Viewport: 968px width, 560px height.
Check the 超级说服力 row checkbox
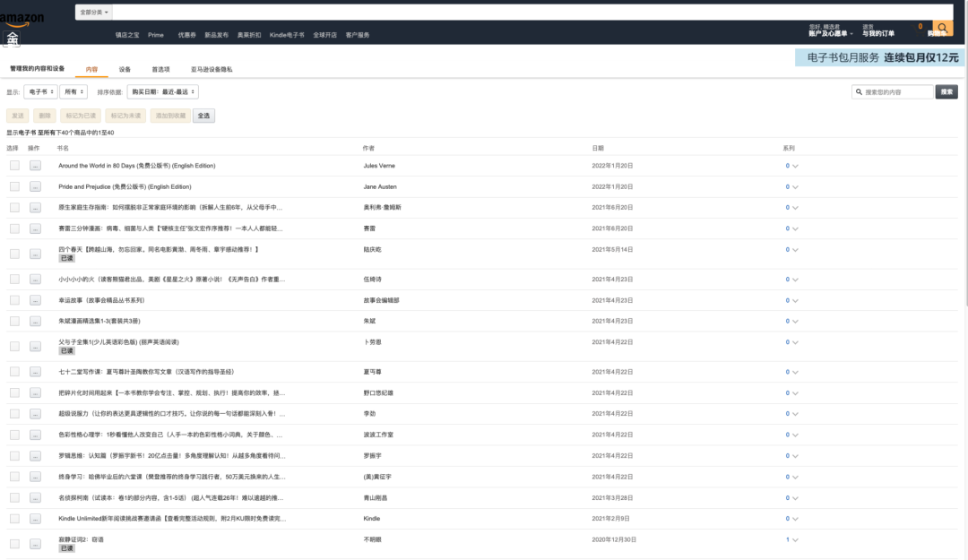[x=15, y=414]
